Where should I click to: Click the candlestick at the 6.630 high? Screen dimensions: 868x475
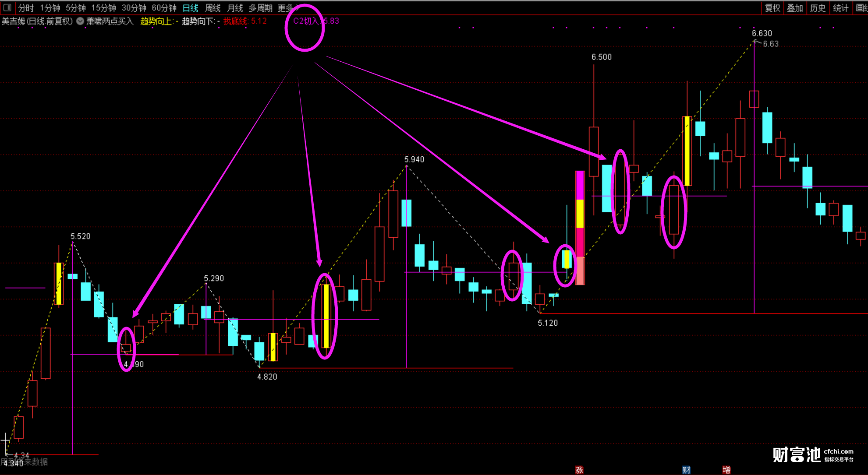coord(754,99)
